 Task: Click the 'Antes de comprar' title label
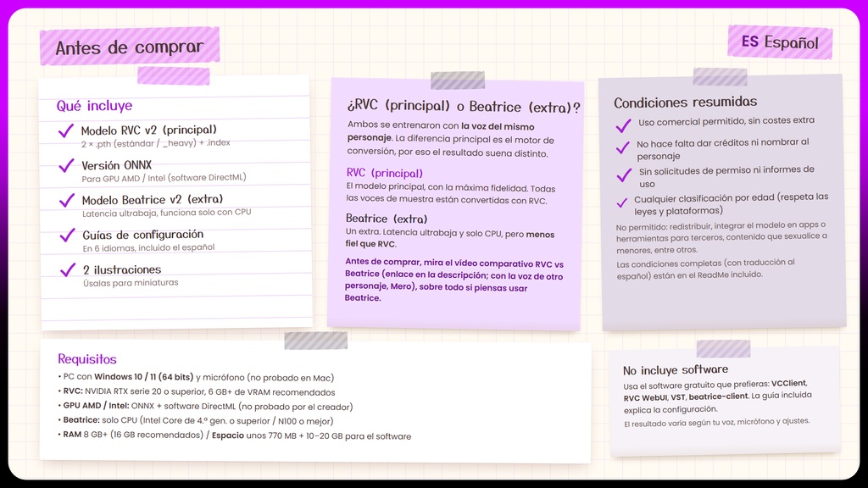point(130,47)
